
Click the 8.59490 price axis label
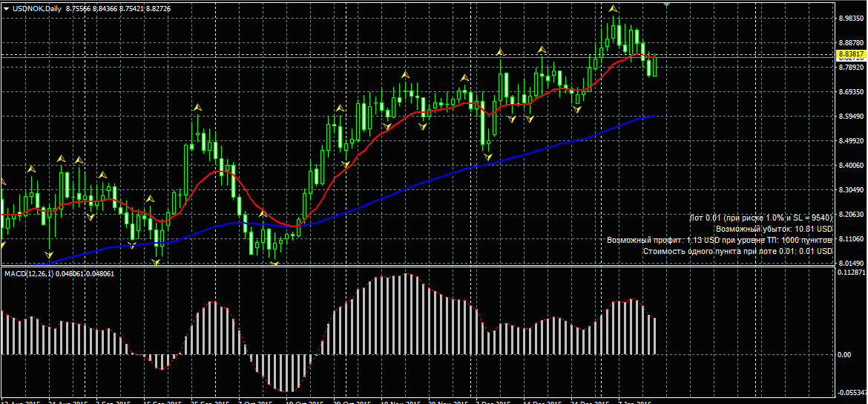pos(852,116)
